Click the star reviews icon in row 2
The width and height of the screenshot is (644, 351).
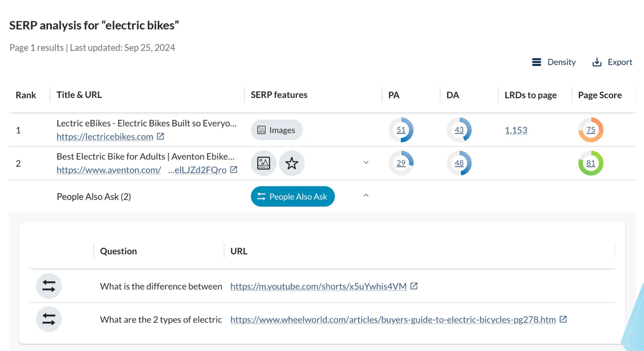coord(291,163)
